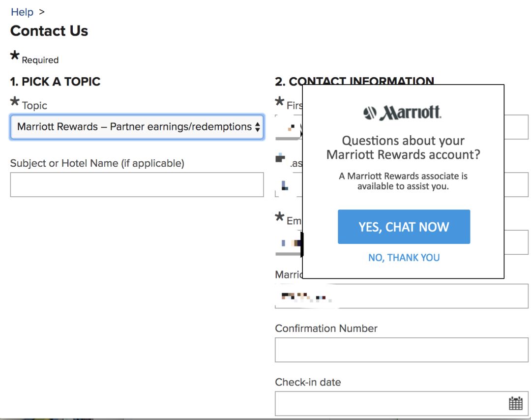Click inside the Check-in date field
531x420 pixels.
388,404
